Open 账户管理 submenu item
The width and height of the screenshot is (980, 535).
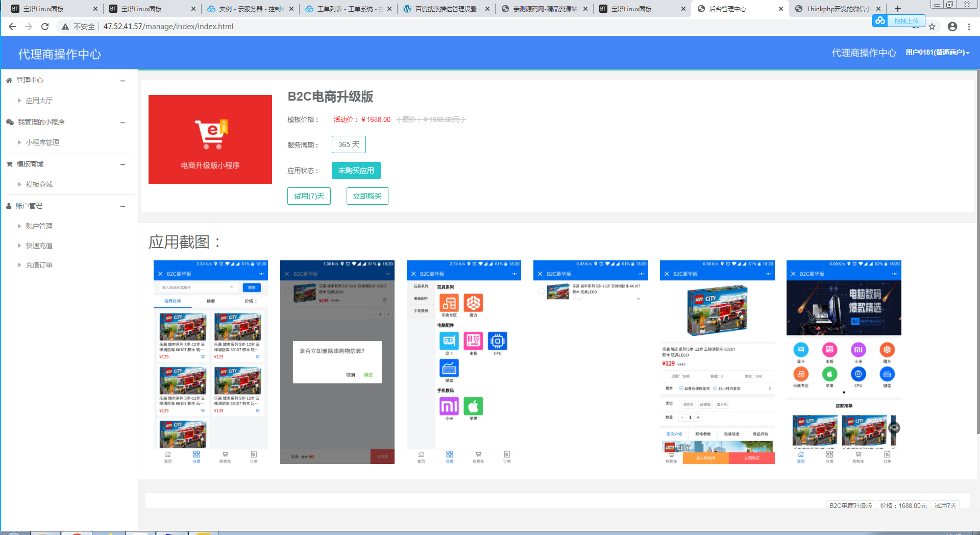[39, 226]
